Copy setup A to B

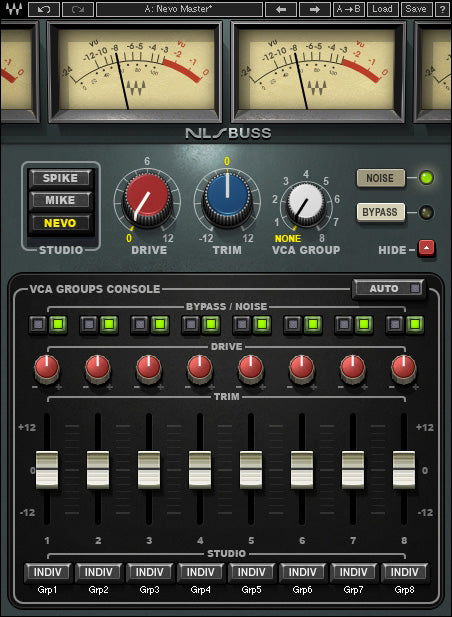tap(349, 9)
